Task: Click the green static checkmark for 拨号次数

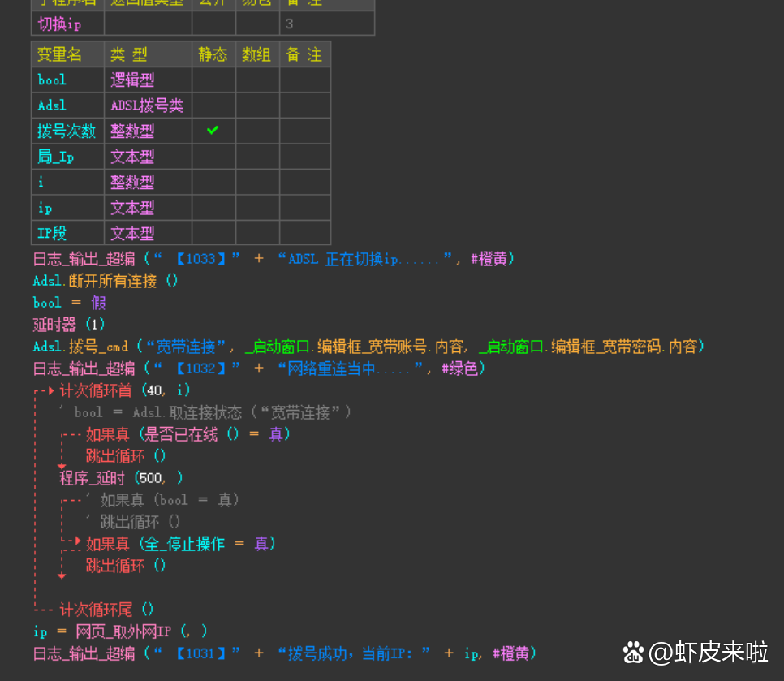Action: coord(213,131)
